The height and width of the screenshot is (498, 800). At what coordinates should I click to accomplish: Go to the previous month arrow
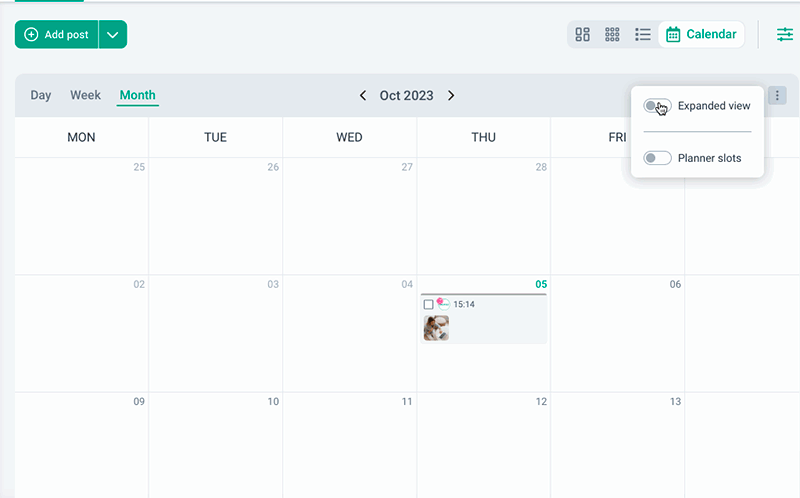click(363, 96)
